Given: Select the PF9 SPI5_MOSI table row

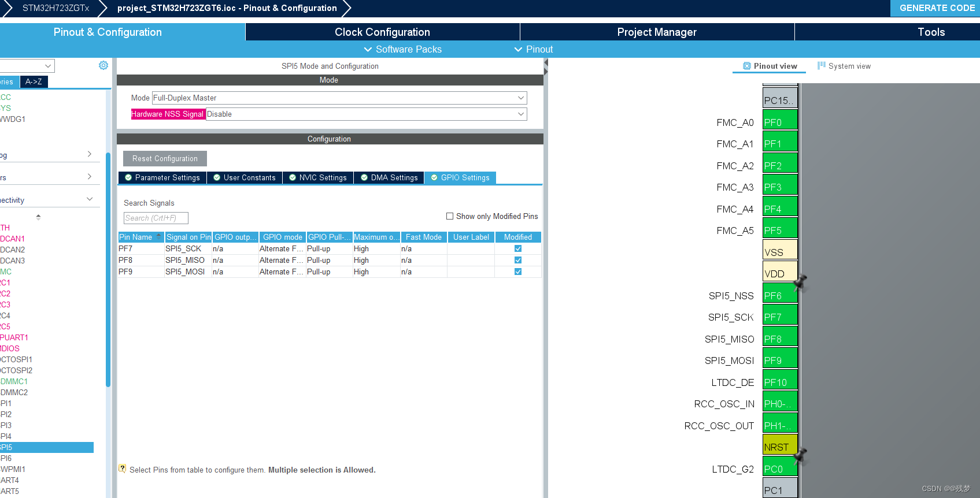Looking at the screenshot, I should [330, 272].
